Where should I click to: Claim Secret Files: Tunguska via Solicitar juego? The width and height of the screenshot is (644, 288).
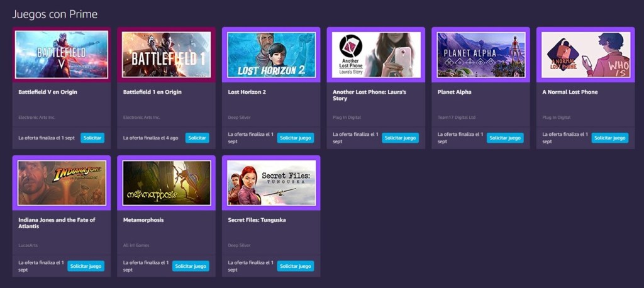296,266
